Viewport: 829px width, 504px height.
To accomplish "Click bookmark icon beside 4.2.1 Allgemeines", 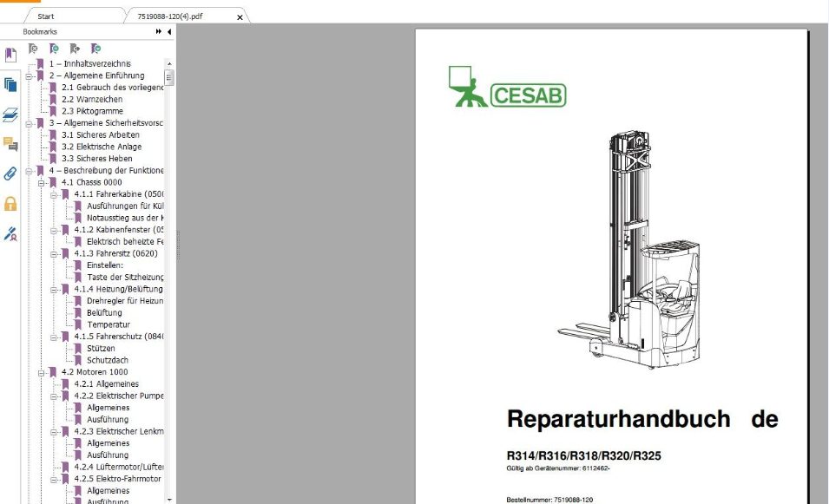I will click(66, 384).
